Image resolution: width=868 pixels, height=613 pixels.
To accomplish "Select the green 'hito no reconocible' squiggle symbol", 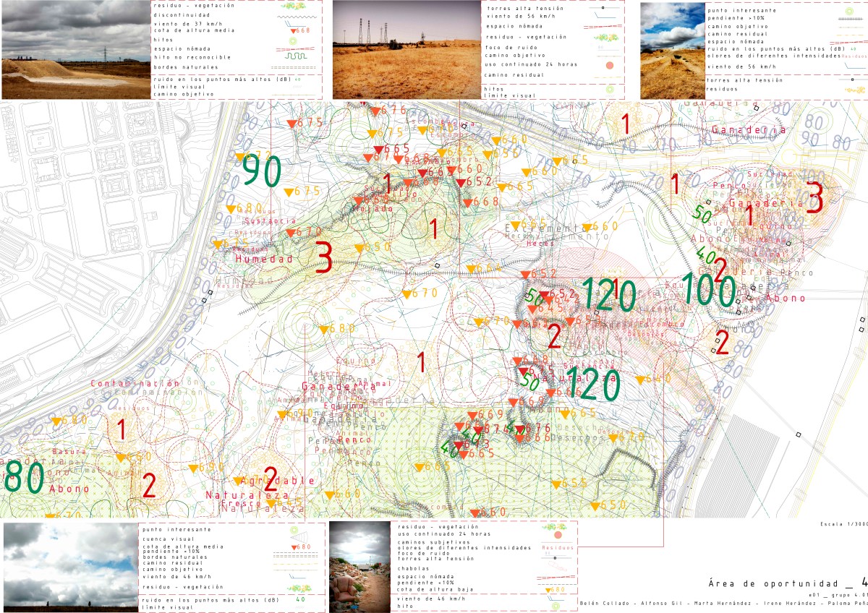I will click(x=297, y=57).
